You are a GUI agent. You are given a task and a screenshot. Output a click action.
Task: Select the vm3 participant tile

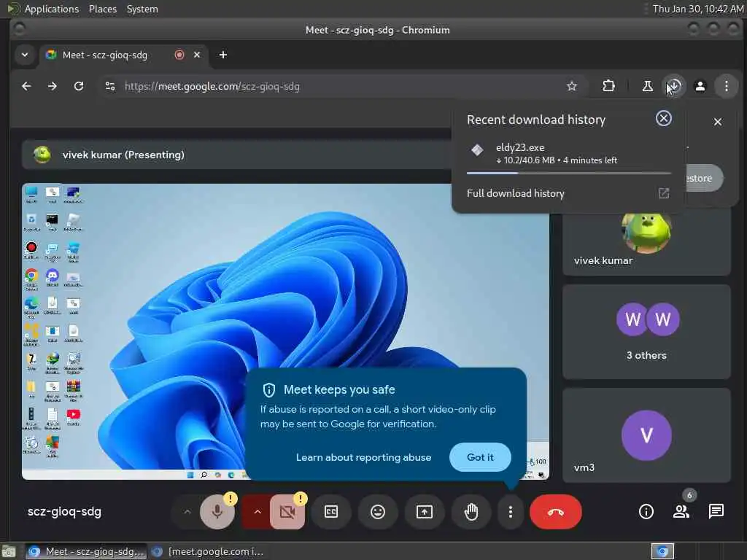click(x=646, y=436)
